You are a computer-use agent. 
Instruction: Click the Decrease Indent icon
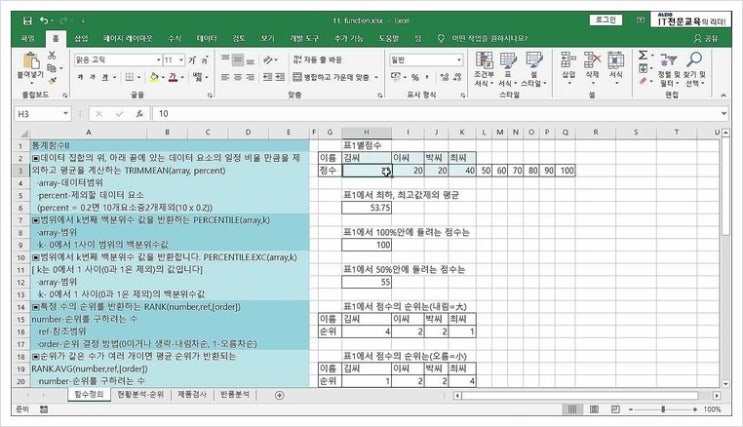(268, 77)
